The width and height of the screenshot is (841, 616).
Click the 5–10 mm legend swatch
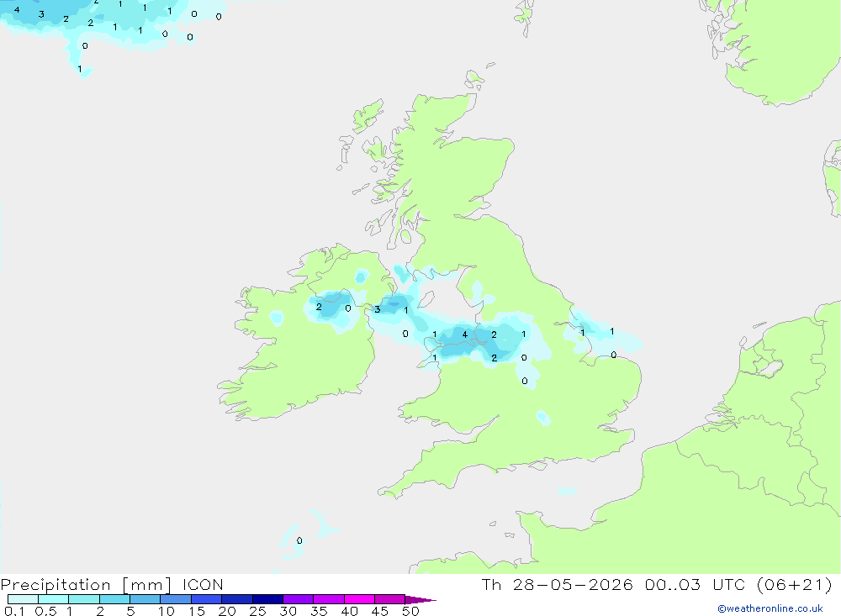[145, 599]
